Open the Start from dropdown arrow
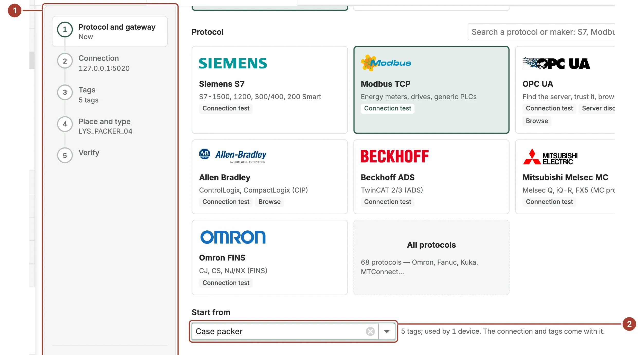 tap(387, 331)
